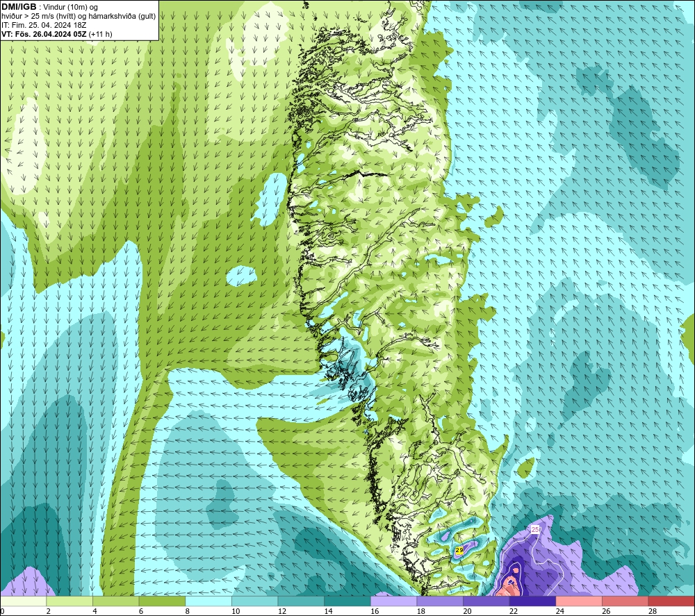Select the pale yellow 0–2 m/s legend swatch
695x616 pixels.
point(23,601)
